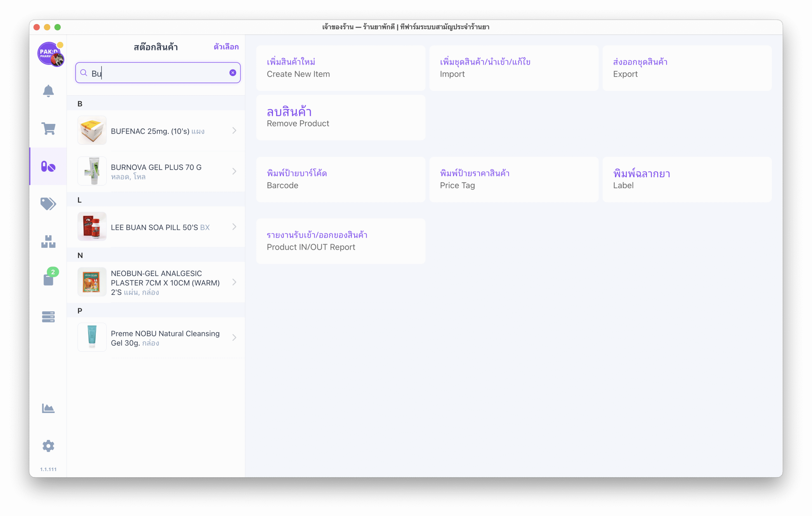Click the Remove Product card
This screenshot has width=812, height=516.
[x=341, y=117]
